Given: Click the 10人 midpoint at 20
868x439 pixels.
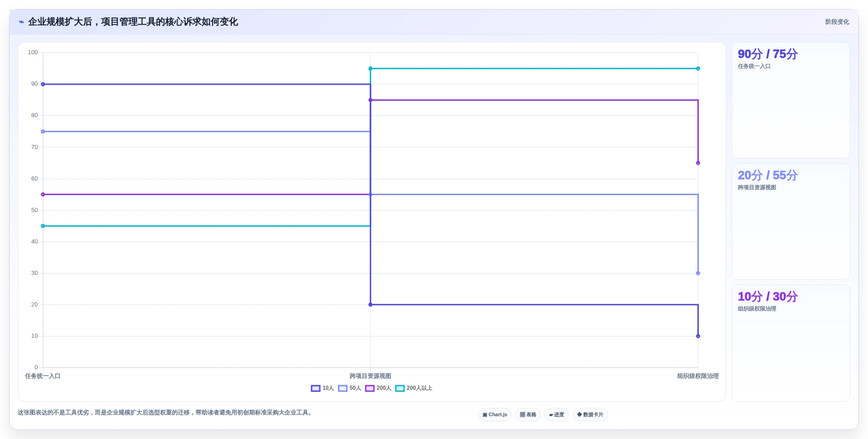Looking at the screenshot, I should point(370,305).
